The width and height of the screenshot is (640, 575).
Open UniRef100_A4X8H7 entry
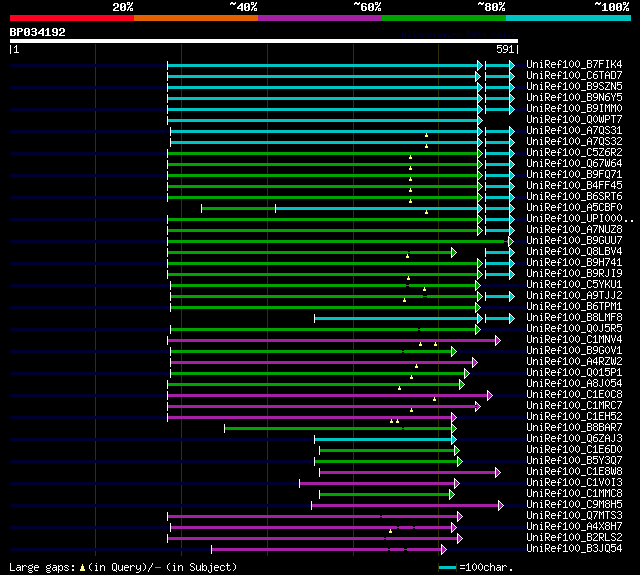tap(574, 527)
